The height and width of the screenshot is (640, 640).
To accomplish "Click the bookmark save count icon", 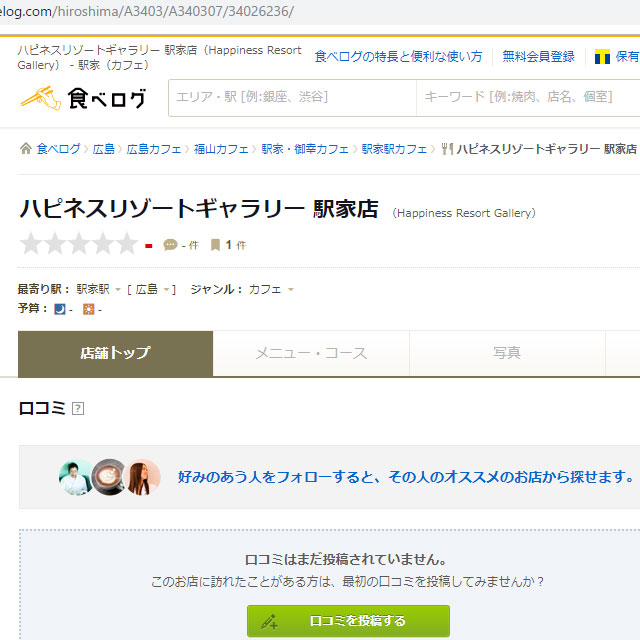I will click(x=215, y=245).
